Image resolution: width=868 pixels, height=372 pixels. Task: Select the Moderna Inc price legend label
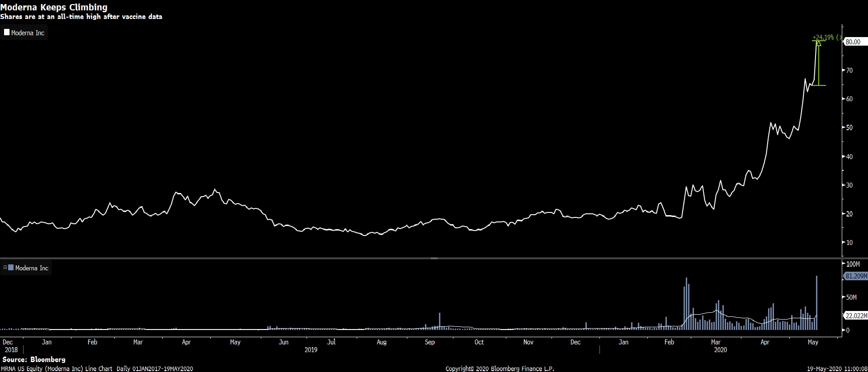tap(28, 33)
